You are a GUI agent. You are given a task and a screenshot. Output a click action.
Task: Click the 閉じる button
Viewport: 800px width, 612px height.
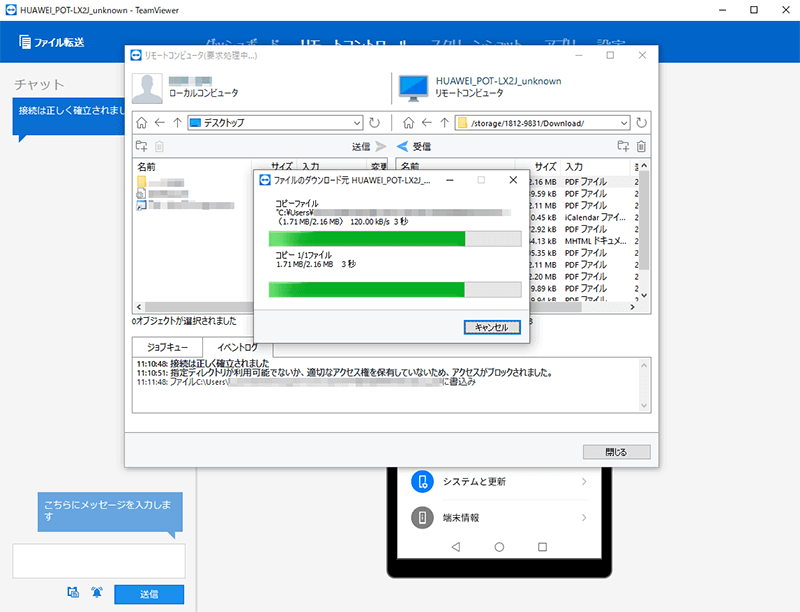(x=616, y=452)
